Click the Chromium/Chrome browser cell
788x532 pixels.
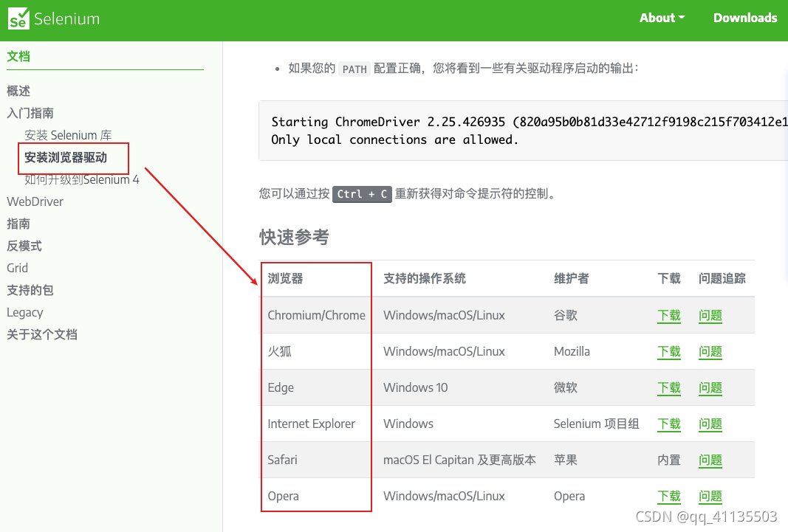316,315
